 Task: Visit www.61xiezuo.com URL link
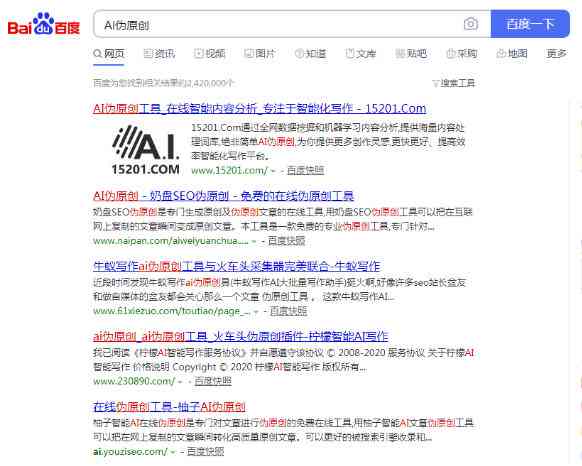click(x=172, y=311)
